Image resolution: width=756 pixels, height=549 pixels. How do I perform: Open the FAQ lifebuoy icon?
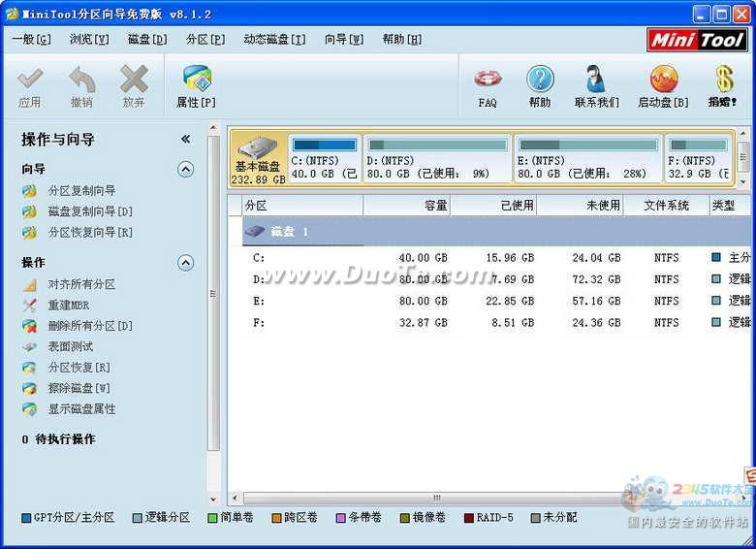click(488, 81)
